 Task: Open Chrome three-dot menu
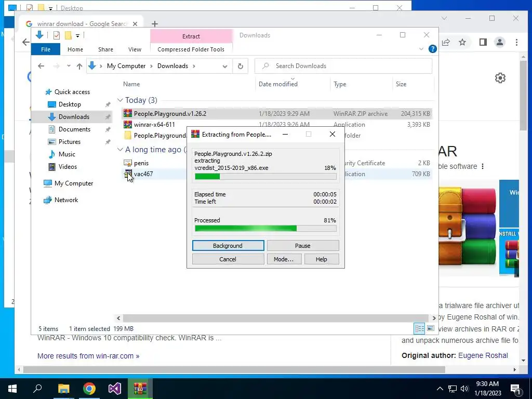point(516,42)
